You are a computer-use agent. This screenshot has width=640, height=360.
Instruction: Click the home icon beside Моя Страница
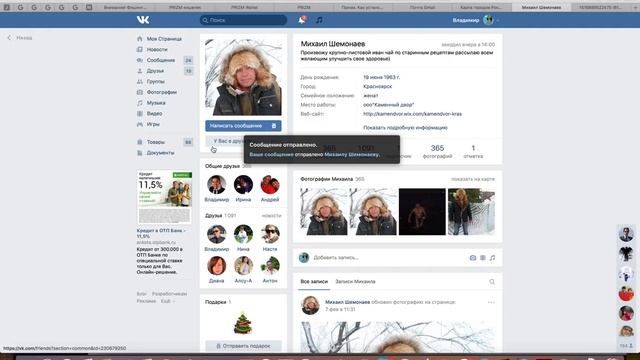point(140,39)
